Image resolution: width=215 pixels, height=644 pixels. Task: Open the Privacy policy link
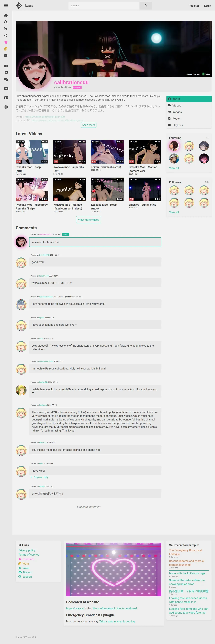[x=27, y=550]
